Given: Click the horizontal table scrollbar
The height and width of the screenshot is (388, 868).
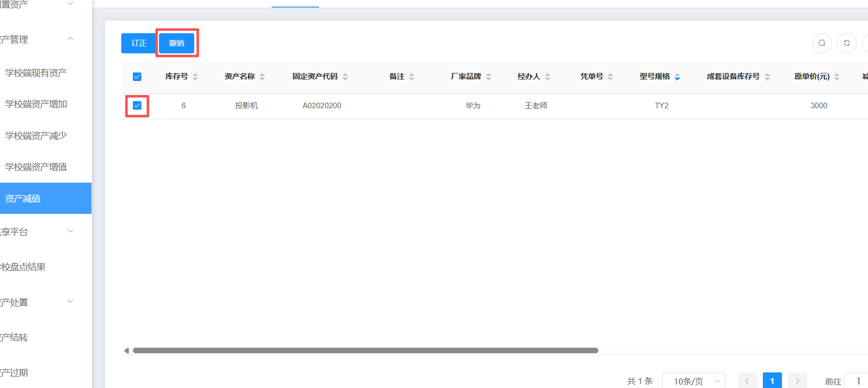Looking at the screenshot, I should 365,351.
